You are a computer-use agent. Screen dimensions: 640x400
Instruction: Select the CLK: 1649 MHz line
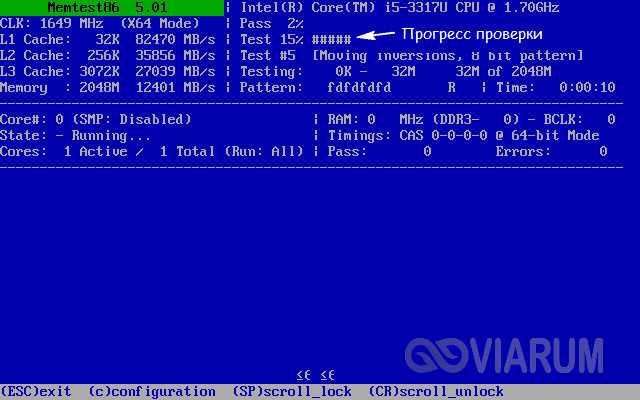pos(100,24)
